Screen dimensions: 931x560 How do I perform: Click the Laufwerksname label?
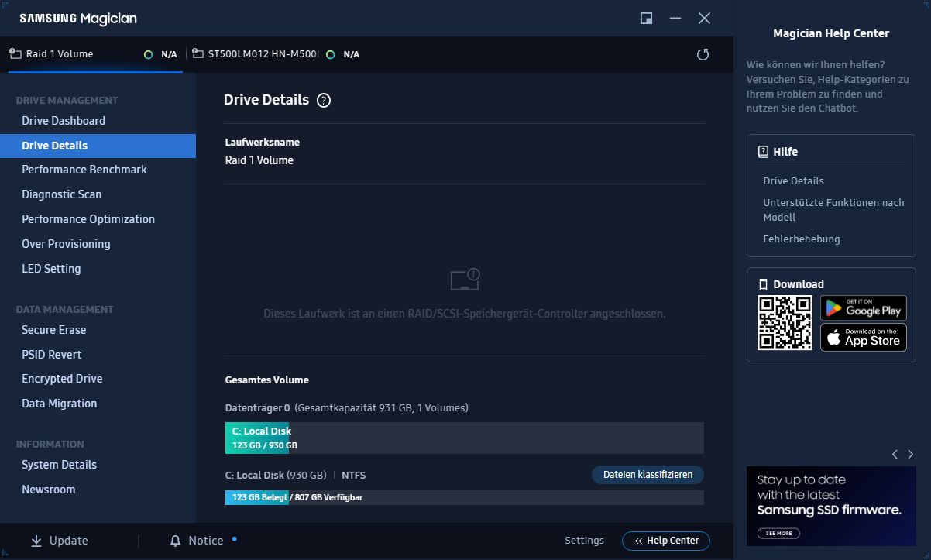click(x=262, y=143)
